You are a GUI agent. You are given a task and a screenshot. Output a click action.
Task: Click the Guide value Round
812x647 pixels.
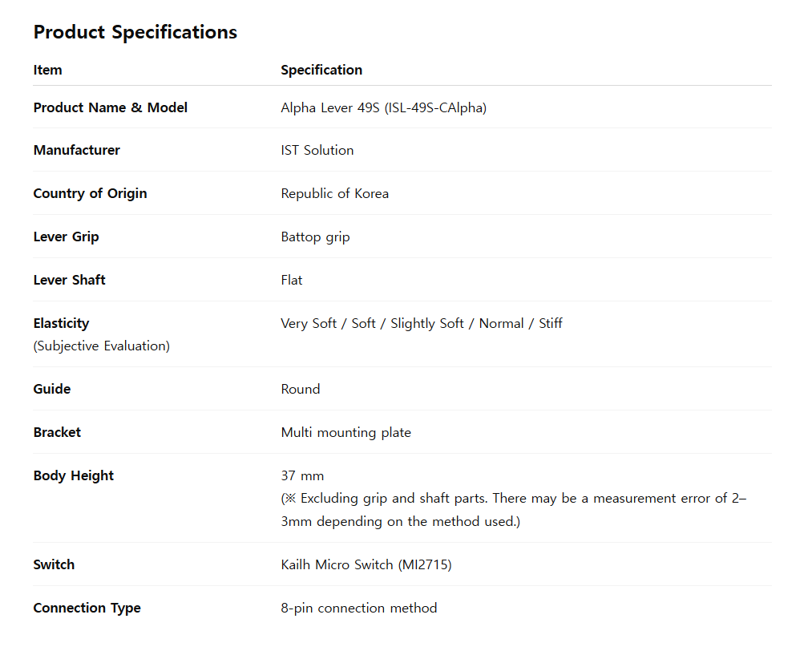click(x=301, y=389)
